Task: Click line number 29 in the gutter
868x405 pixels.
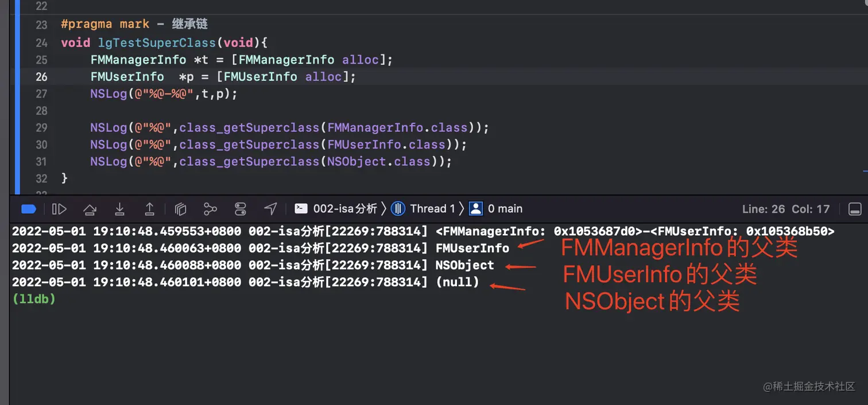Action: [x=41, y=128]
